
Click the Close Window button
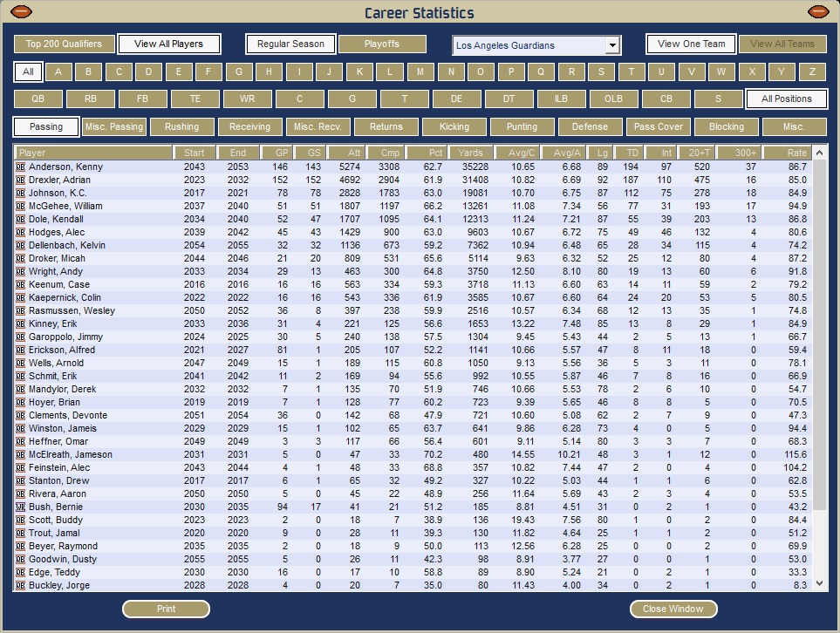tap(673, 609)
